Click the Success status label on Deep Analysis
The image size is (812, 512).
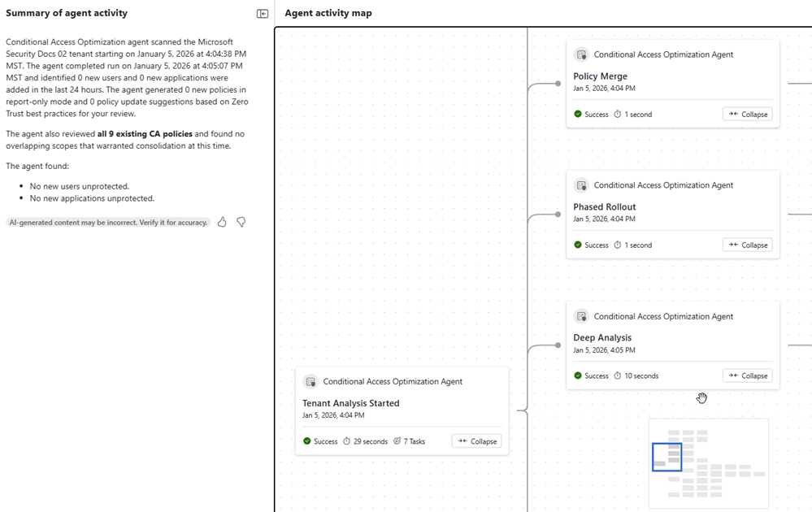pyautogui.click(x=594, y=375)
